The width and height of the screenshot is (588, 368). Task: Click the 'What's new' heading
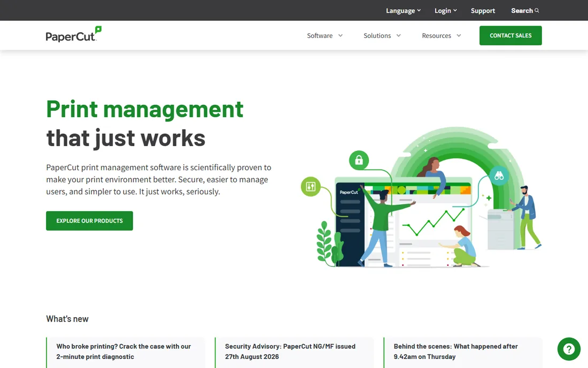tap(67, 319)
